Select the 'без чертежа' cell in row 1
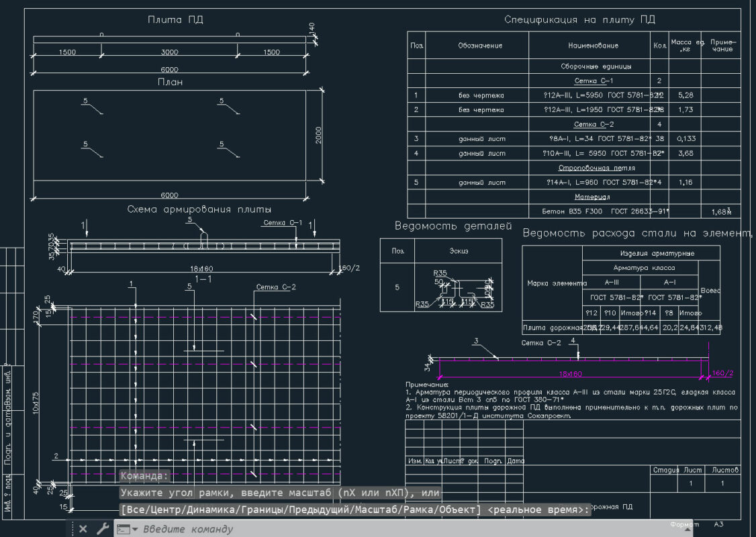This screenshot has width=756, height=537. click(481, 95)
